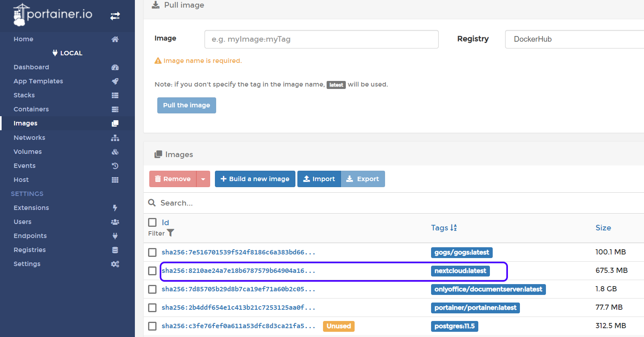Click the Import button
This screenshot has height=337, width=644.
319,179
